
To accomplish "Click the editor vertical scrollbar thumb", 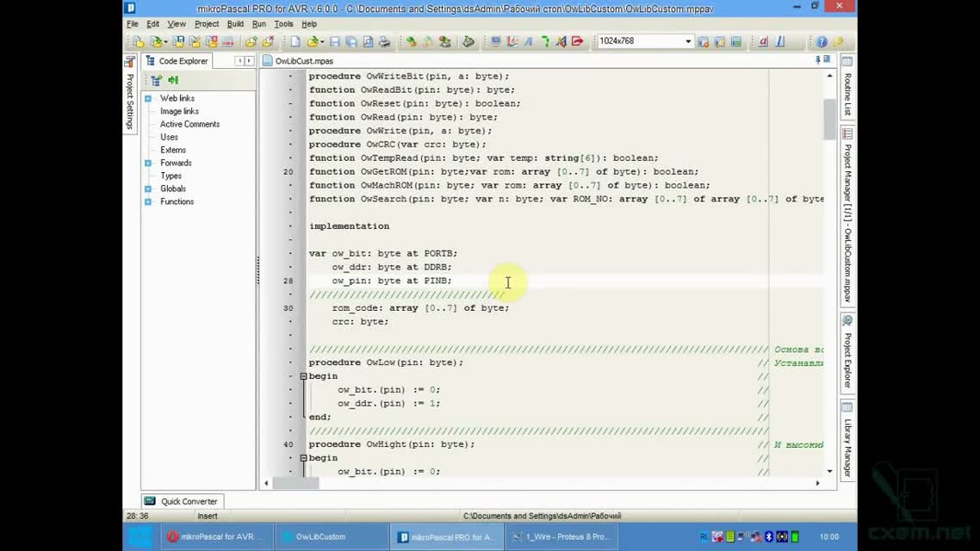I will pyautogui.click(x=829, y=120).
